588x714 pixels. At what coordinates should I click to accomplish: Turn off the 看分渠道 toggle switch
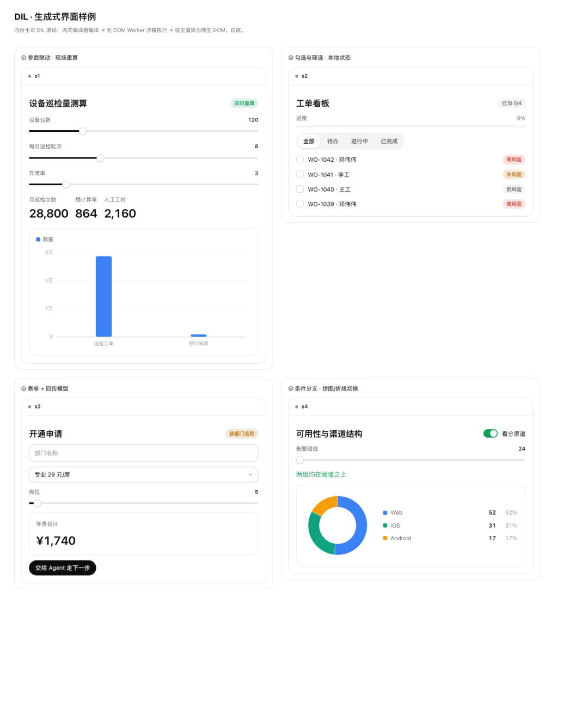(x=491, y=434)
